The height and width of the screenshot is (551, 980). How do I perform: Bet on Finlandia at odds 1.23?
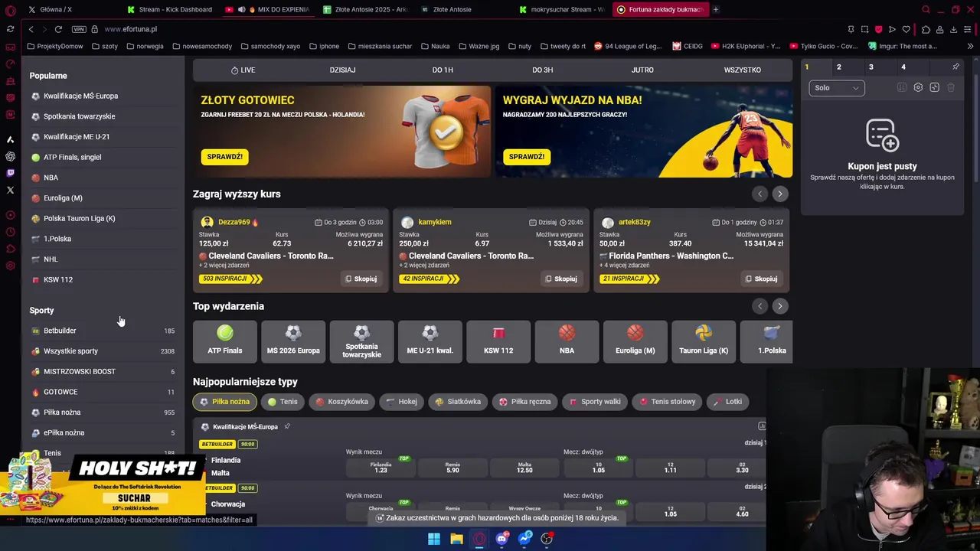click(381, 467)
